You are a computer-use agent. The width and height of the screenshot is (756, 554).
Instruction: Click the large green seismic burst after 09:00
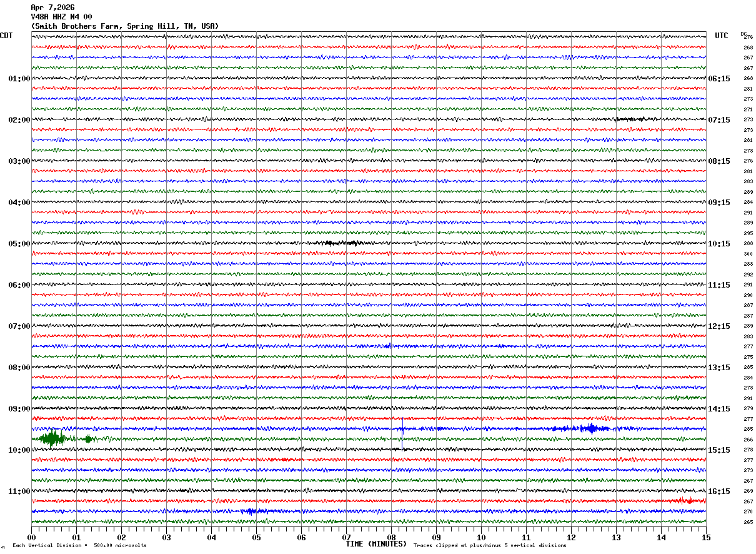(52, 438)
